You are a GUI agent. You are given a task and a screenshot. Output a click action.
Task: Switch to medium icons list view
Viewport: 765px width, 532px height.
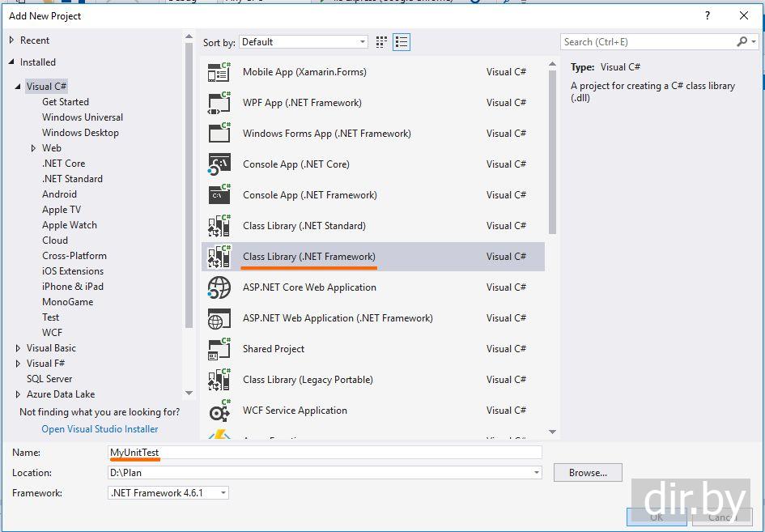402,42
